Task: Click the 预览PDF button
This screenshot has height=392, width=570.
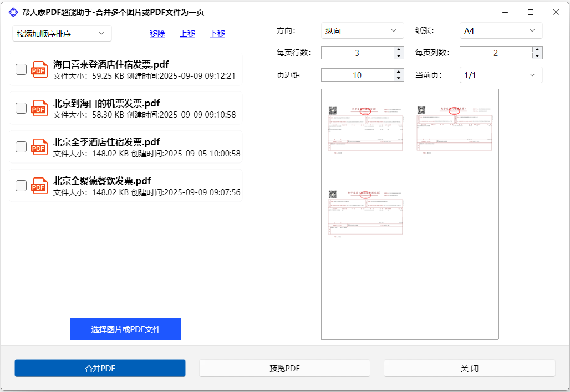Action: click(x=284, y=369)
